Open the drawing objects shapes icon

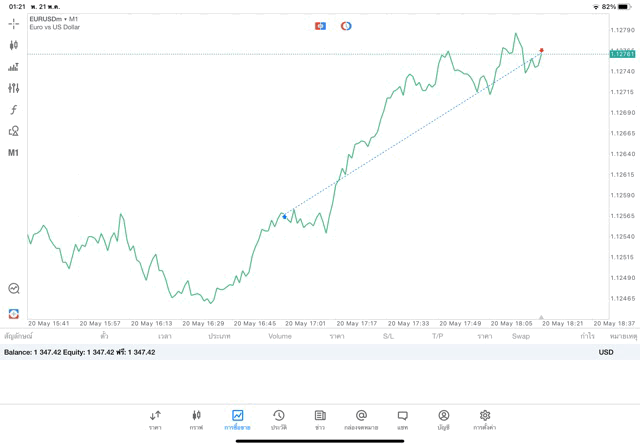[x=13, y=131]
